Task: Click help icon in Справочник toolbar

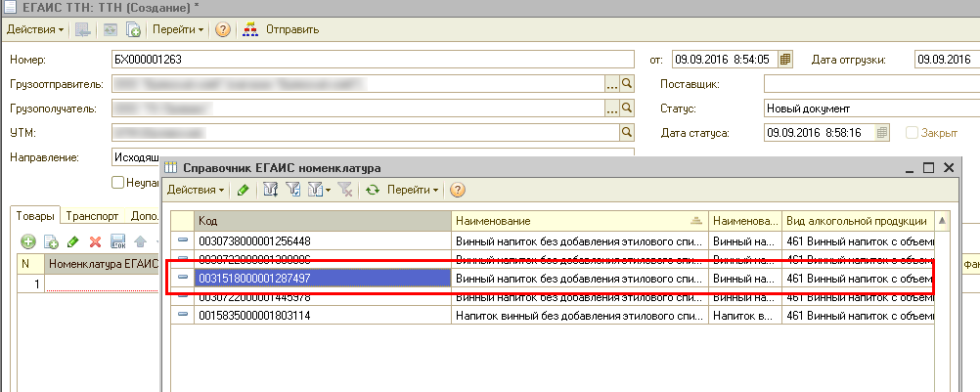Action: coord(458,190)
